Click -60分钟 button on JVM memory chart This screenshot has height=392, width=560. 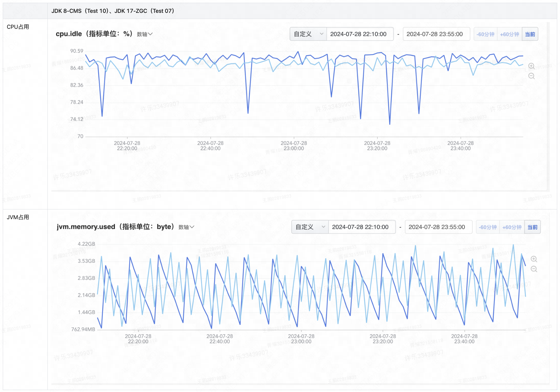(487, 227)
